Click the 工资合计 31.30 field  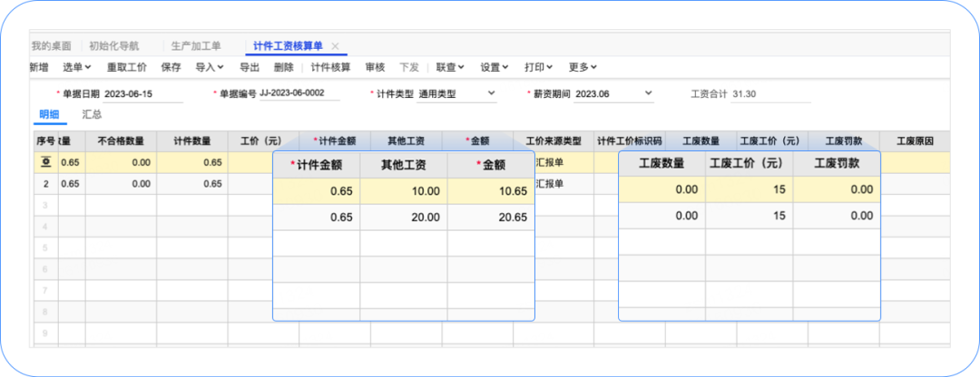point(770,94)
